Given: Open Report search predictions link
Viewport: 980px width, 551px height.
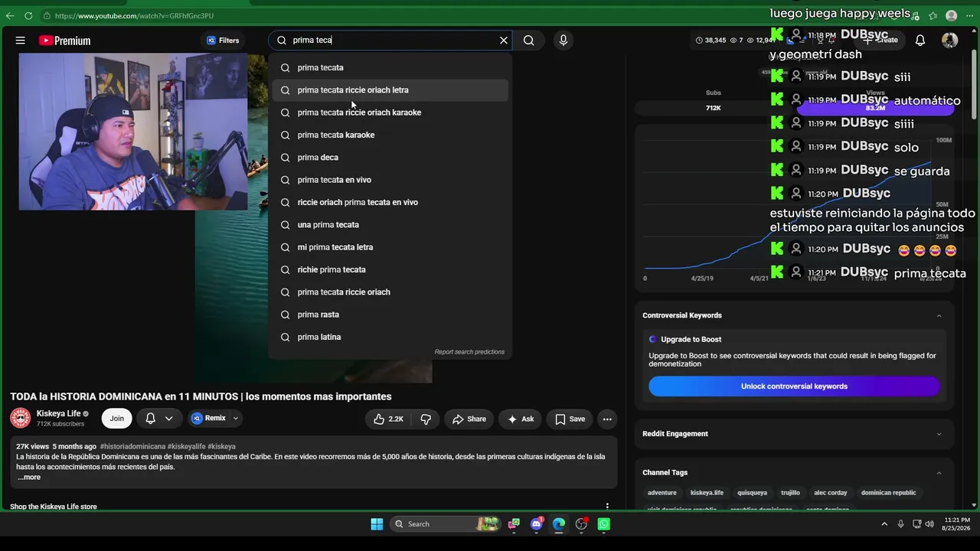Looking at the screenshot, I should tap(469, 352).
